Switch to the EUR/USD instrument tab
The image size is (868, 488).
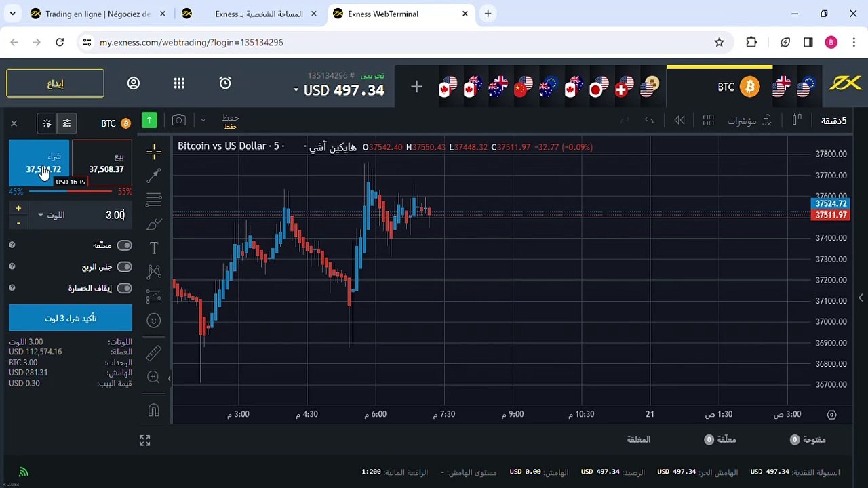pos(806,87)
